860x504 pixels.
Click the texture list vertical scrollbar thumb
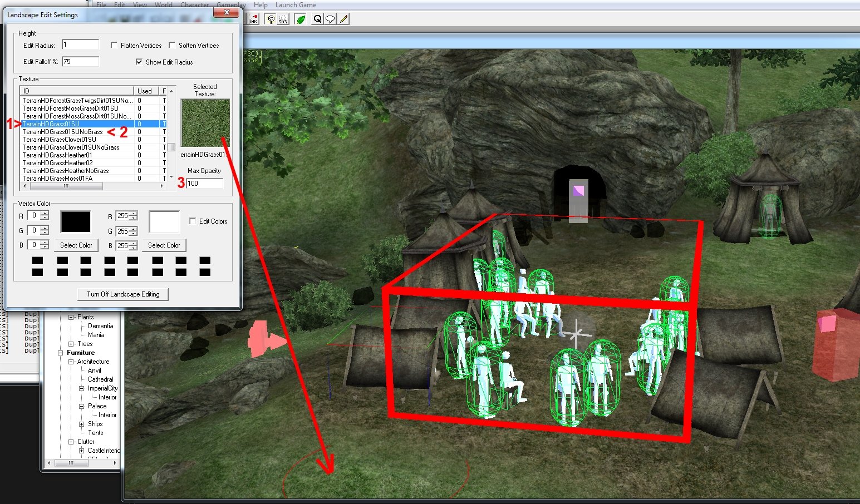pyautogui.click(x=171, y=147)
